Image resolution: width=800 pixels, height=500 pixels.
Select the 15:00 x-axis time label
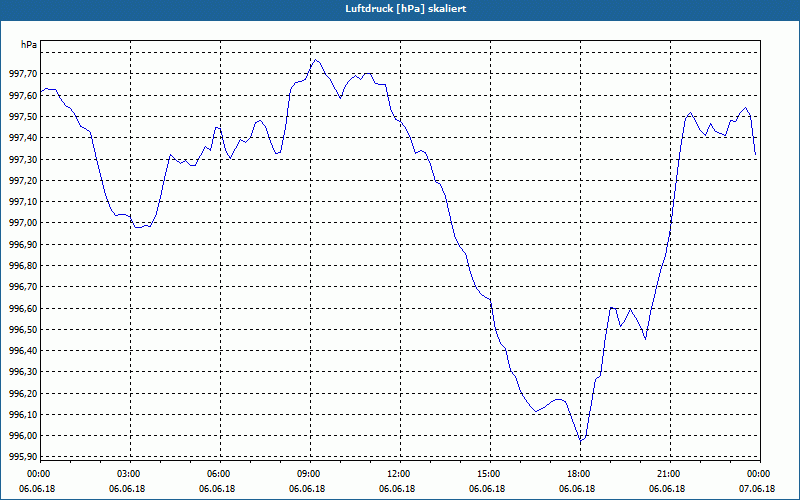click(487, 474)
